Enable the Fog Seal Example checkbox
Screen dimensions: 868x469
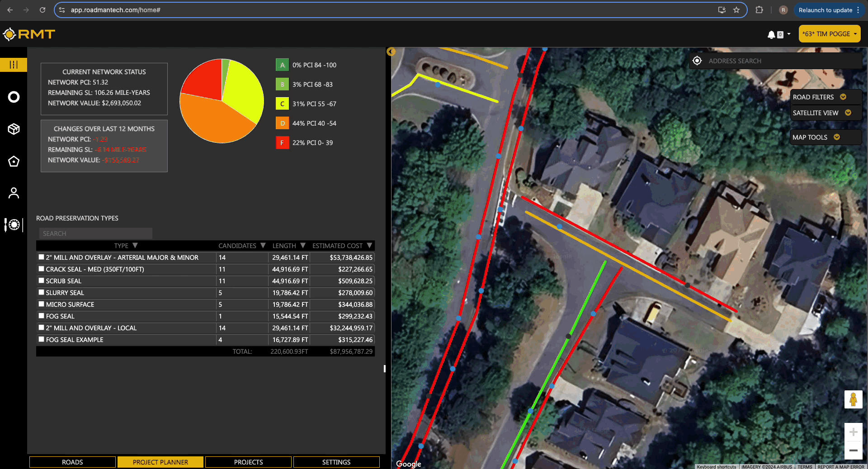coord(42,339)
